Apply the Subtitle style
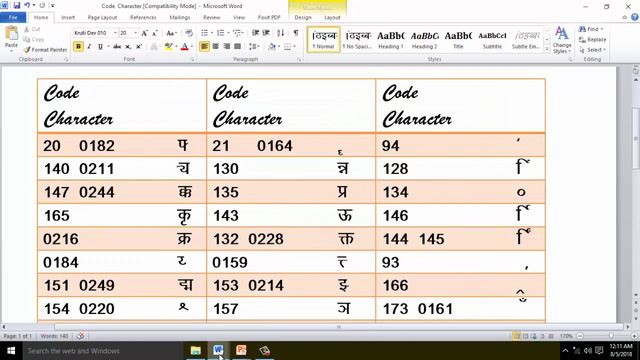 click(x=492, y=40)
